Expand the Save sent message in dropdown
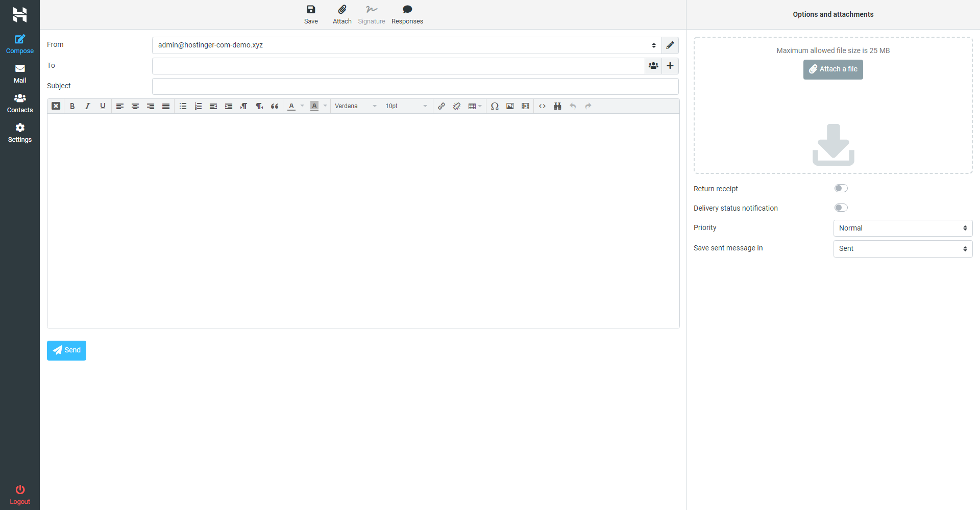Image resolution: width=980 pixels, height=510 pixels. point(902,248)
